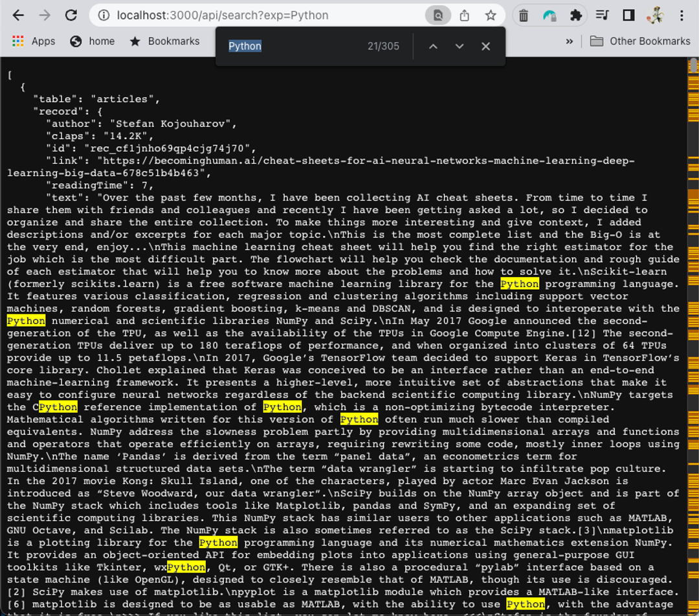
Task: Open the three-dot Chrome menu
Action: click(x=681, y=15)
